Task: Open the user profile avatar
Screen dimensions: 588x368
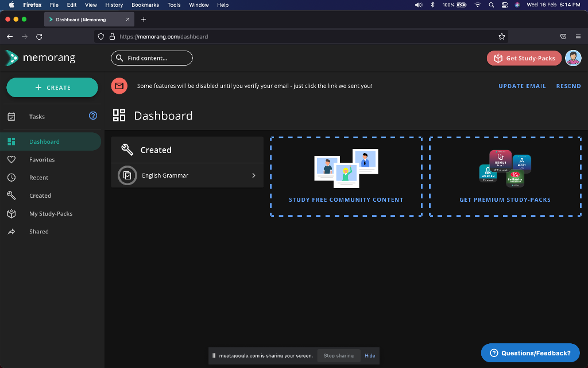Action: tap(573, 58)
